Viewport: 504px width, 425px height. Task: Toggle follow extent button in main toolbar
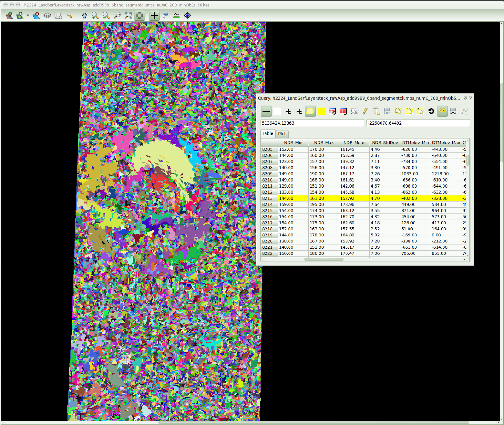[x=139, y=15]
